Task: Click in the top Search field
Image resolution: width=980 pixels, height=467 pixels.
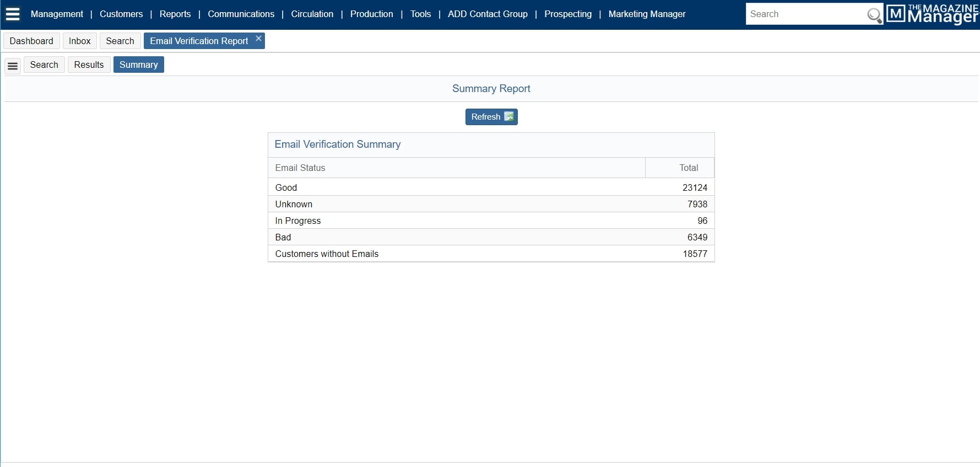Action: coord(804,14)
